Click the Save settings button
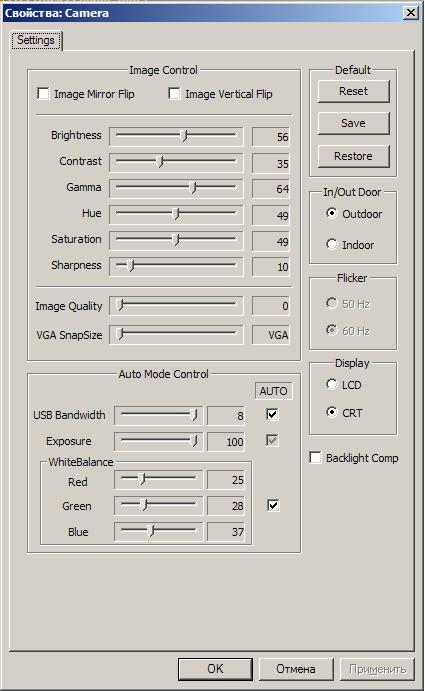Screen dimensions: 425x691 point(354,123)
